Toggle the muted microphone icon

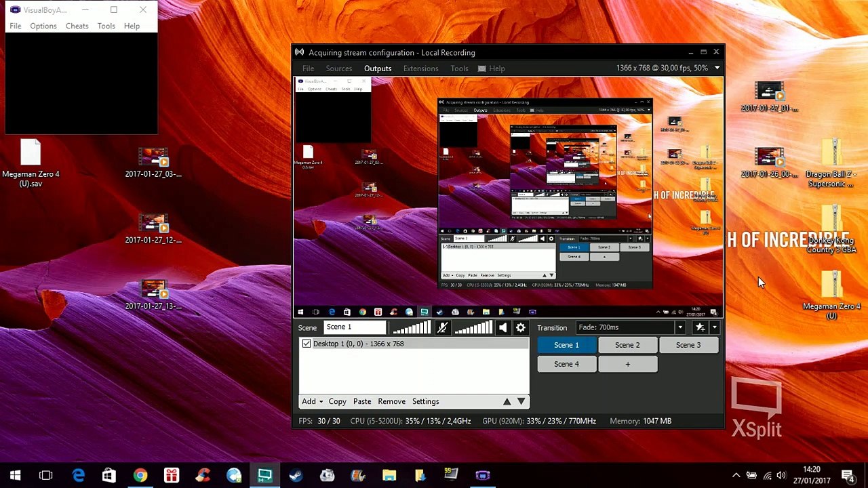click(442, 328)
